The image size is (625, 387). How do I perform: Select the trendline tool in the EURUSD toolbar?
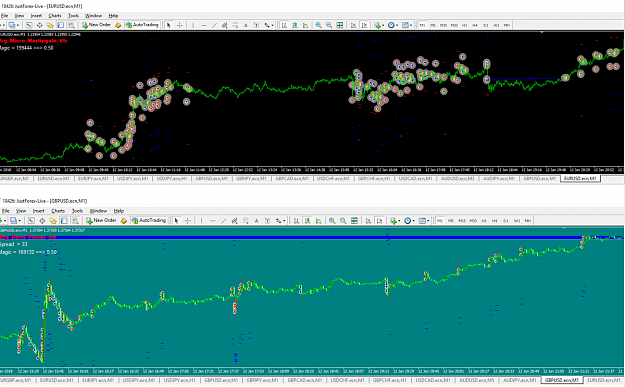coord(214,25)
